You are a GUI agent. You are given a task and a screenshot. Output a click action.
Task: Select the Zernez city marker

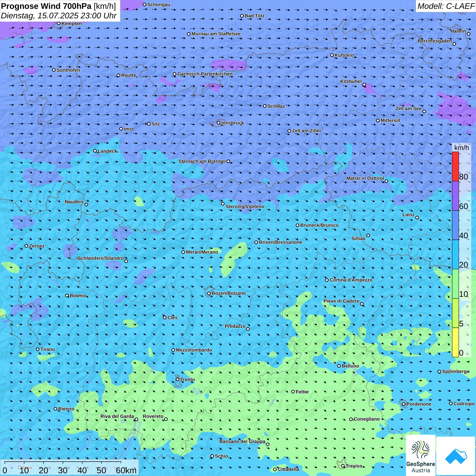[27, 246]
